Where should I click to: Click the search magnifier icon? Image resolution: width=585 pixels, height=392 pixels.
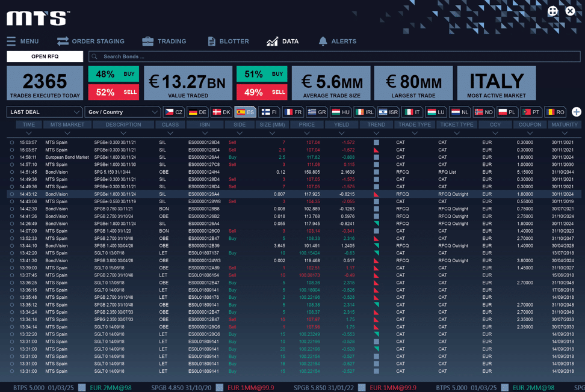(94, 57)
